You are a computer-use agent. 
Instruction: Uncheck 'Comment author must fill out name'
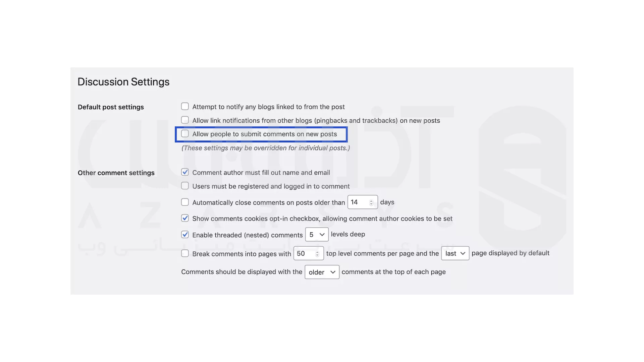click(x=185, y=172)
